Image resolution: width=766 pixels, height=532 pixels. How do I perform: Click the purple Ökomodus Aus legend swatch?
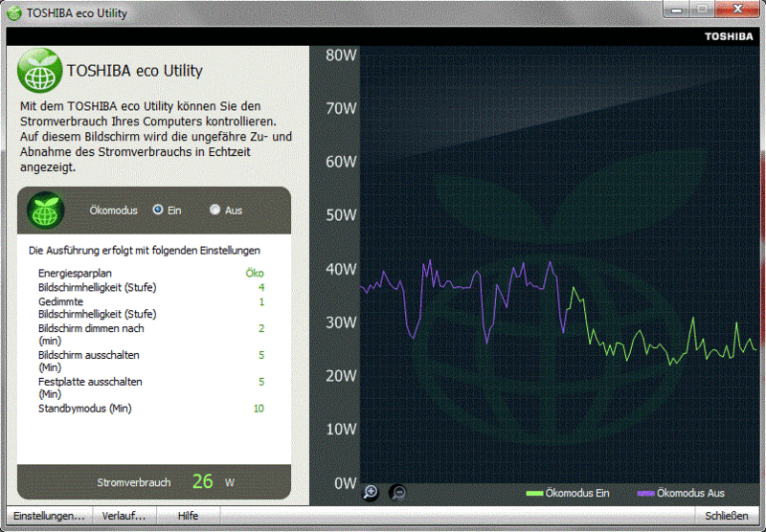(x=645, y=494)
